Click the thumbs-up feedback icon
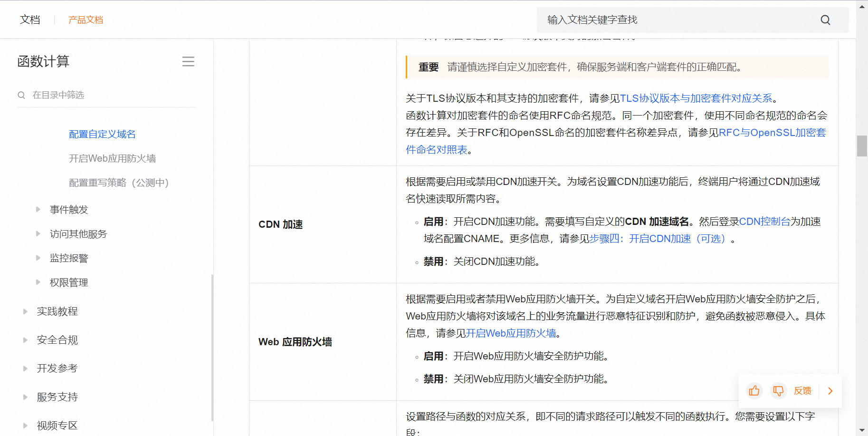Image resolution: width=868 pixels, height=436 pixels. (x=754, y=391)
